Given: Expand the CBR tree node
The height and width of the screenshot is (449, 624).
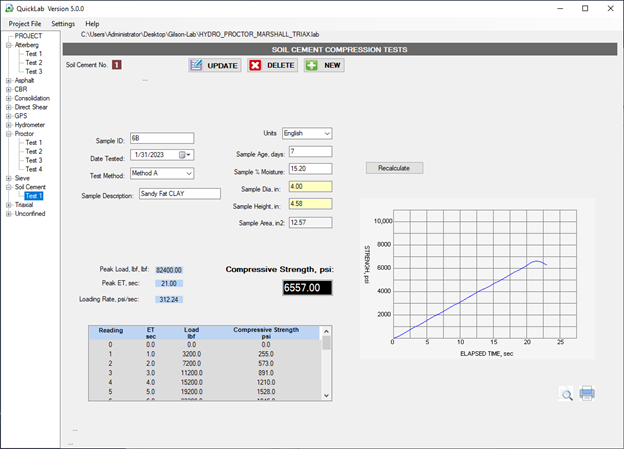Looking at the screenshot, I should [x=9, y=90].
